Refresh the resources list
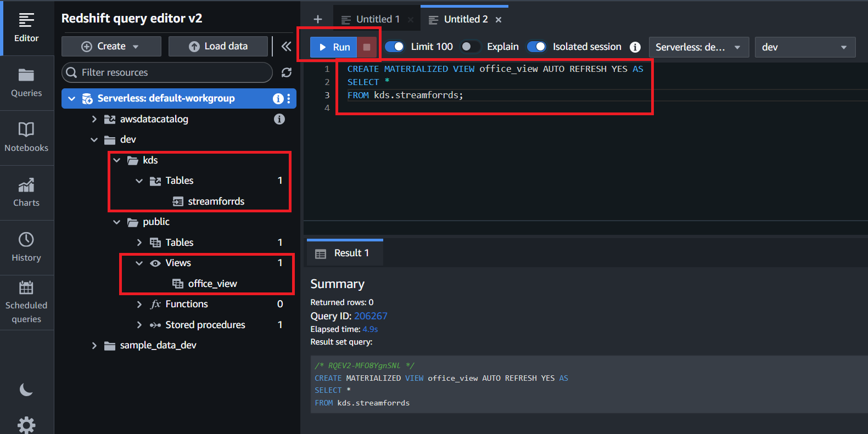868x434 pixels. (x=287, y=72)
